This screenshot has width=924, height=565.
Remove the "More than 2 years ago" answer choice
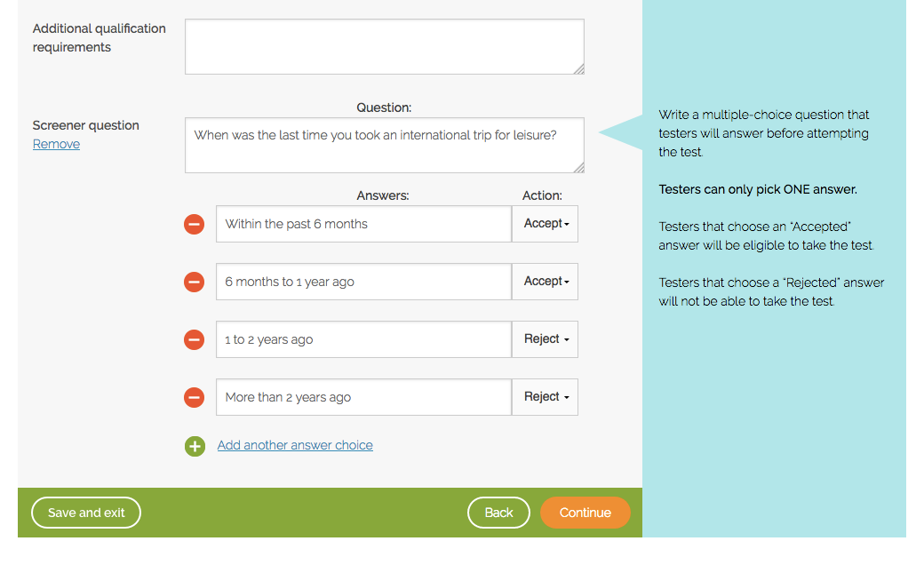coord(194,397)
